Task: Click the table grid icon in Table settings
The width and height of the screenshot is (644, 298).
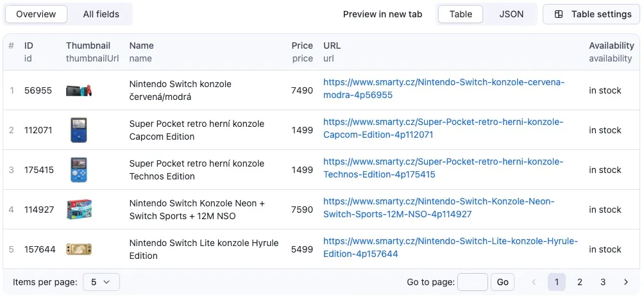Action: [x=559, y=14]
